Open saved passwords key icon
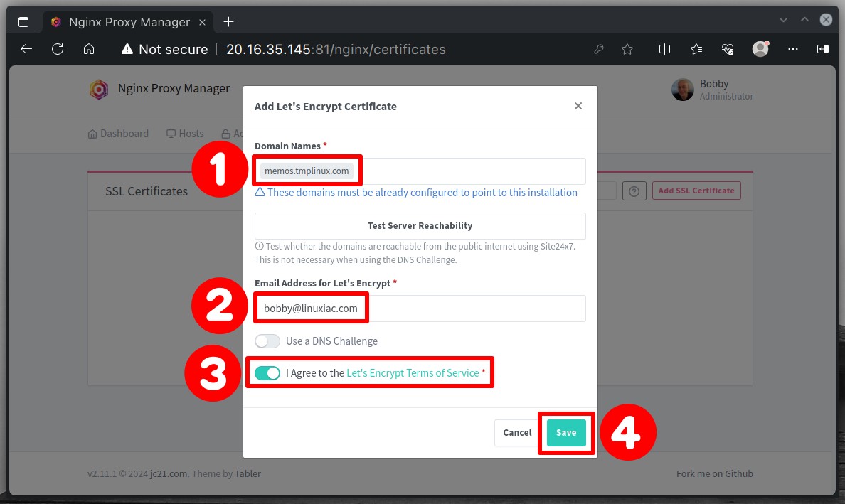This screenshot has height=504, width=845. pyautogui.click(x=598, y=49)
